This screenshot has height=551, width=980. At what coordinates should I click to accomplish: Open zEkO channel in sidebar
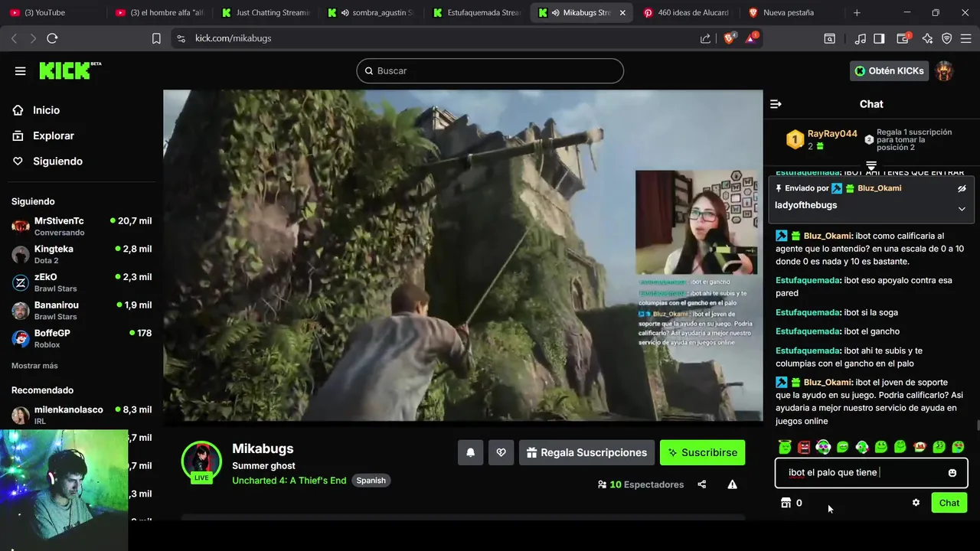[82, 282]
